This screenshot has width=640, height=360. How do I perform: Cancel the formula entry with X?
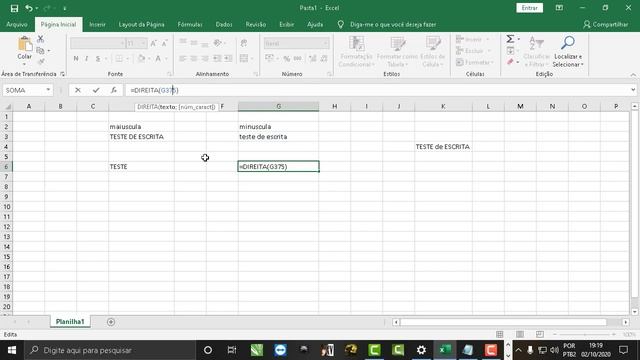(x=78, y=90)
